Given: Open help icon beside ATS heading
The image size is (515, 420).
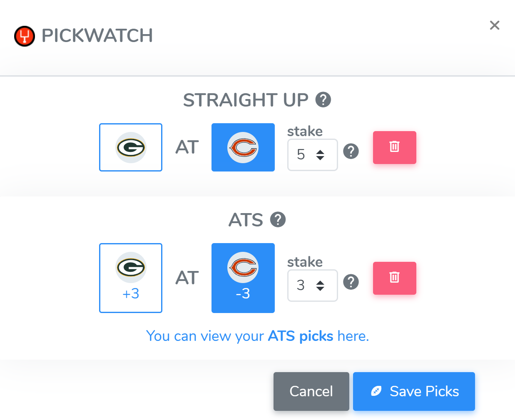Looking at the screenshot, I should click(x=278, y=220).
